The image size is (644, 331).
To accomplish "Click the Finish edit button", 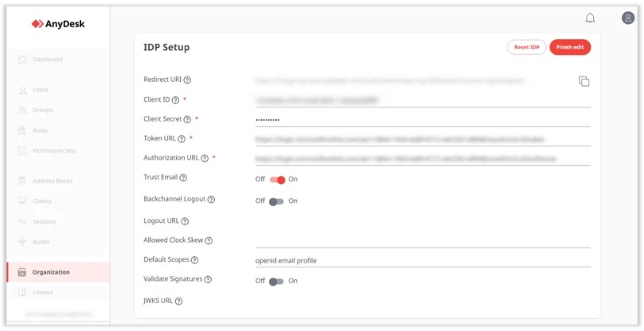I will point(569,47).
